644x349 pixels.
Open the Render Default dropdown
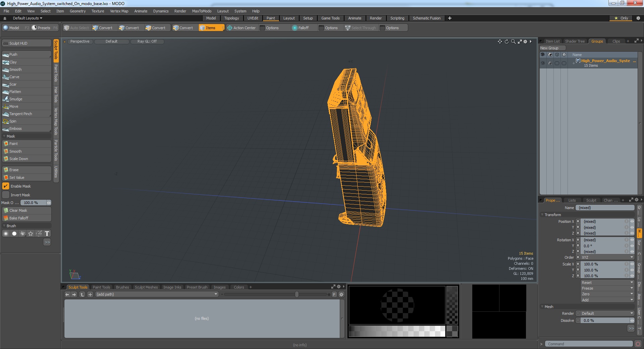click(607, 313)
